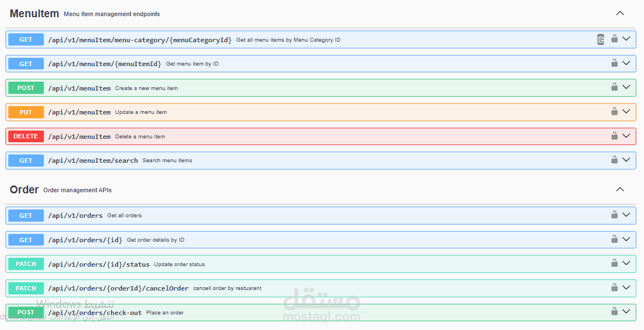Click authorization lock on Get menu item by ID
Image resolution: width=644 pixels, height=330 pixels.
tap(615, 63)
